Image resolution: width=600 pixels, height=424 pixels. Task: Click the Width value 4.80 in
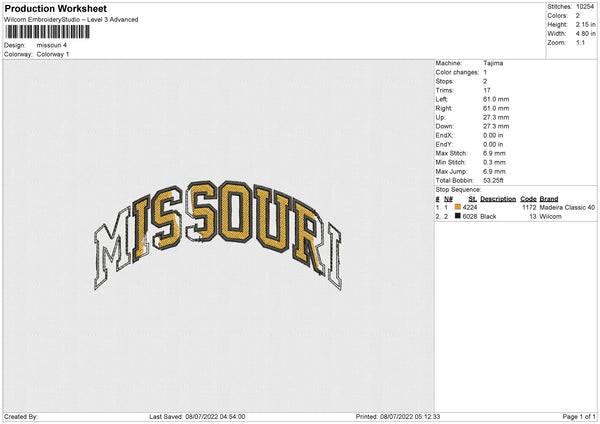click(585, 34)
